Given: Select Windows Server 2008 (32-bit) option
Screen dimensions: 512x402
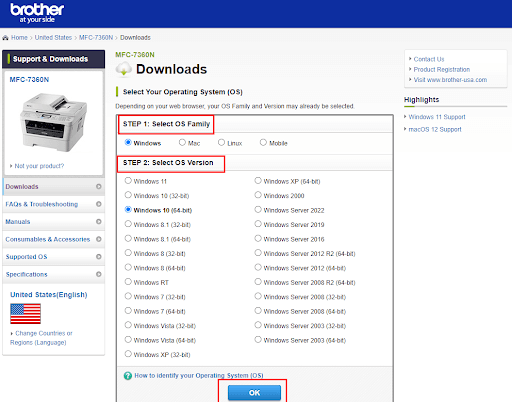Looking at the screenshot, I should [x=258, y=296].
